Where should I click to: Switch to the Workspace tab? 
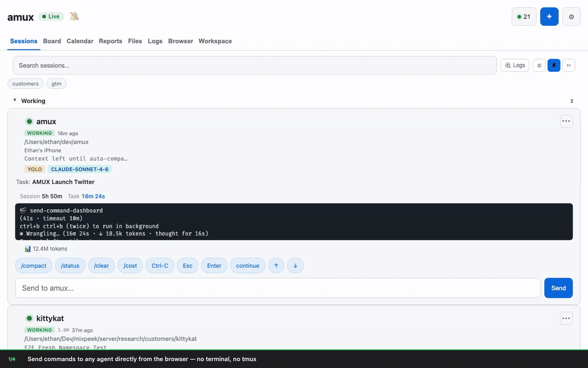(x=215, y=41)
